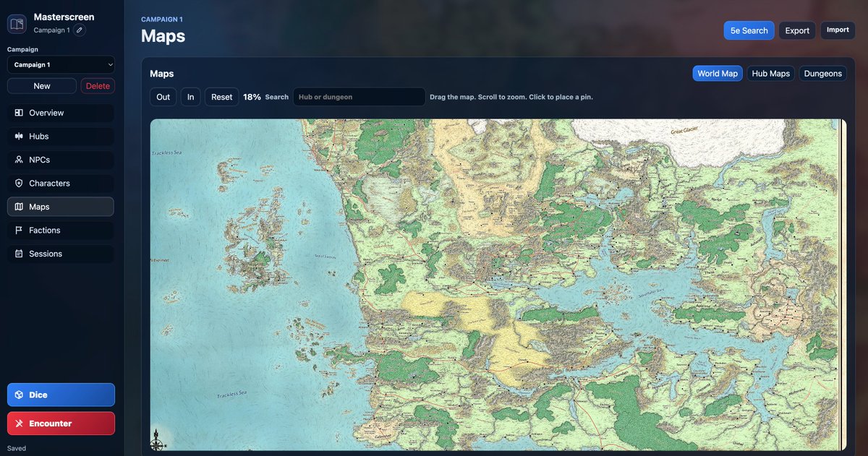Place a pin on Great Glacier
868x456 pixels.
click(685, 132)
